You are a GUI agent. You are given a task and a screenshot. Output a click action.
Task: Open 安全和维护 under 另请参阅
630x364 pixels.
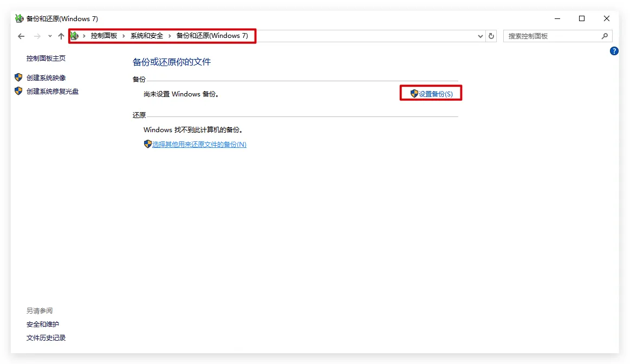coord(43,324)
